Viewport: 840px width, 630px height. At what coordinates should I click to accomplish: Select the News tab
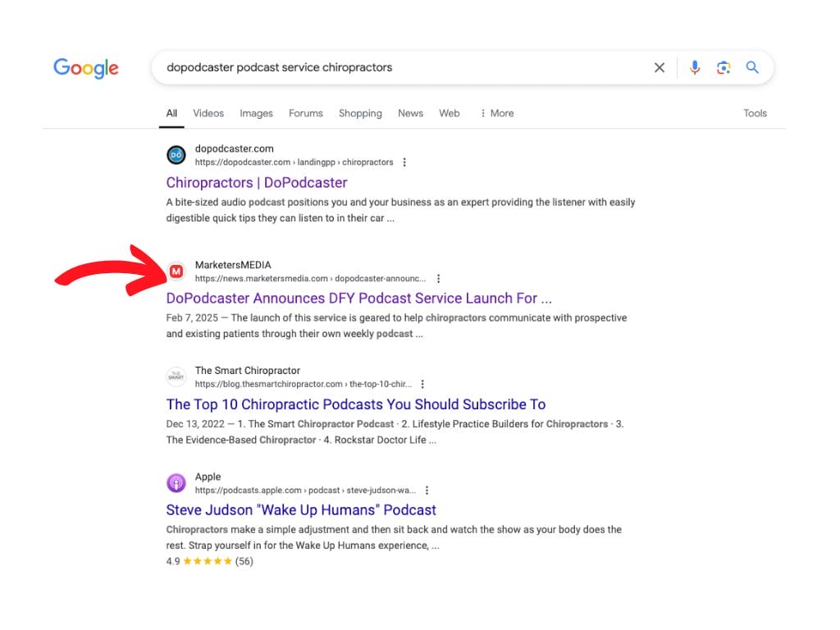(x=410, y=113)
